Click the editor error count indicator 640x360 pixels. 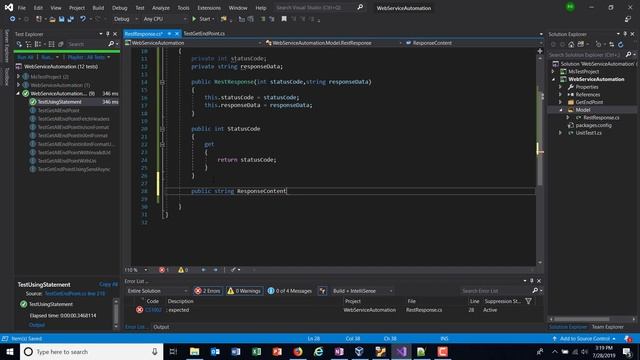[164, 270]
